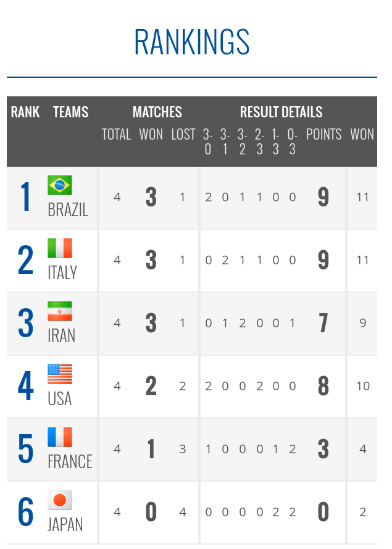Screen dimensions: 392x549
Task: Click the Italy flag icon
Action: click(x=60, y=248)
